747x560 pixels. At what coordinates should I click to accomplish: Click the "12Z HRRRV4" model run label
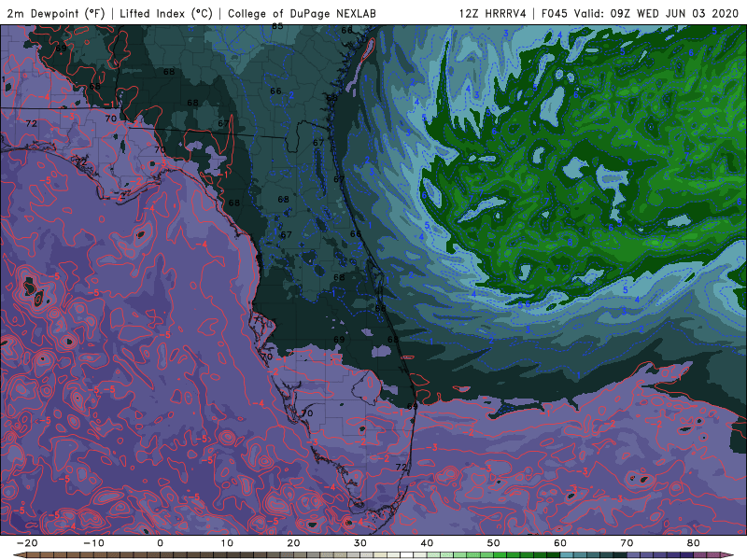[493, 13]
